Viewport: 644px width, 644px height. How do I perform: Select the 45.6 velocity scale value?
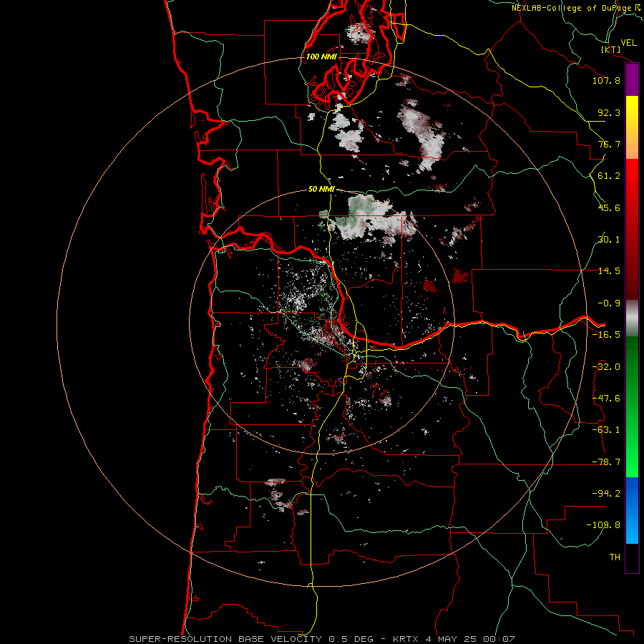tap(609, 208)
